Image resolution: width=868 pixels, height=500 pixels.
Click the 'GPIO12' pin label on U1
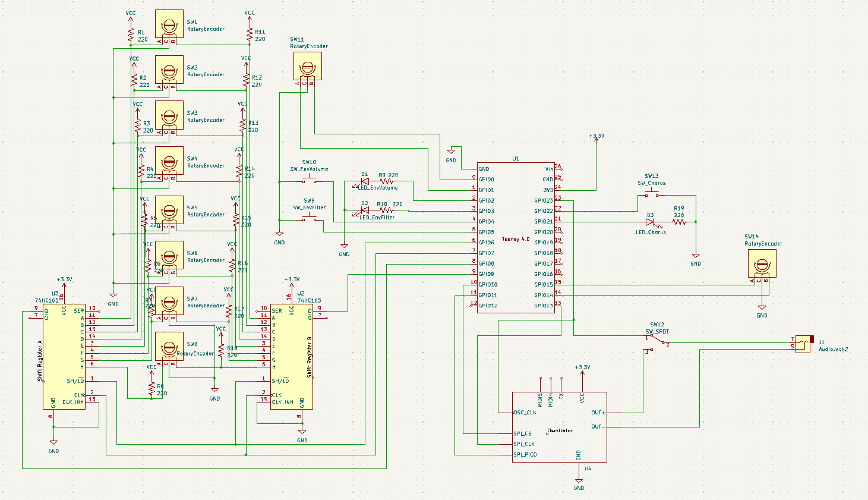488,306
